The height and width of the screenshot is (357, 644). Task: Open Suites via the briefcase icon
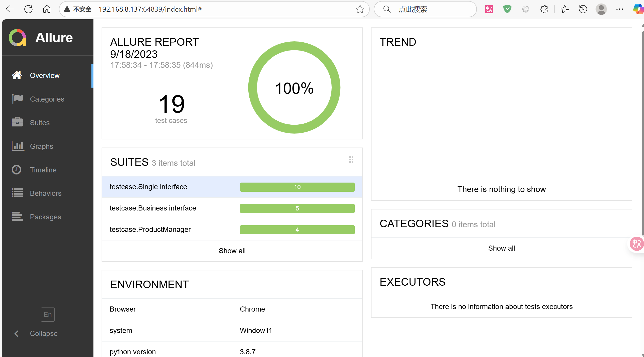[17, 122]
